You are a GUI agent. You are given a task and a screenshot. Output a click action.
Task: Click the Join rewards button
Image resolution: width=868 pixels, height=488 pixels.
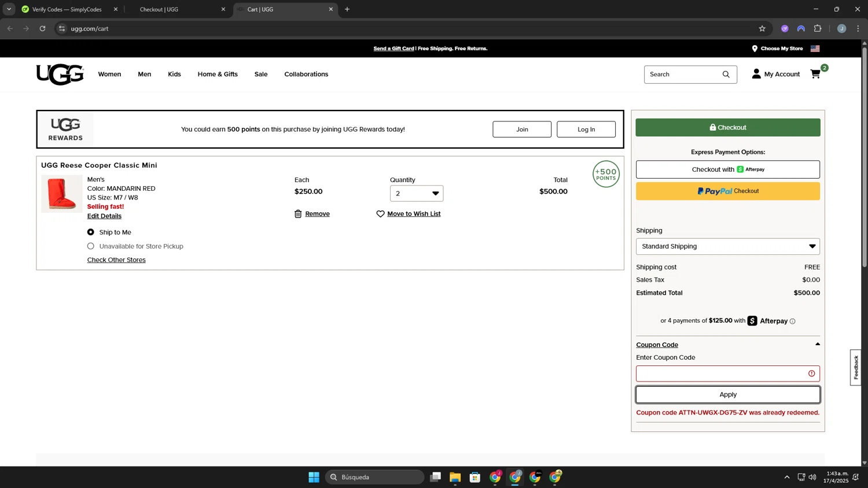coord(522,130)
